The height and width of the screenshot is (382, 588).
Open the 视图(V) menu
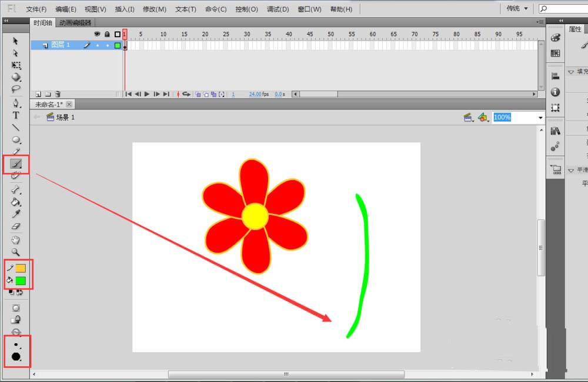95,9
